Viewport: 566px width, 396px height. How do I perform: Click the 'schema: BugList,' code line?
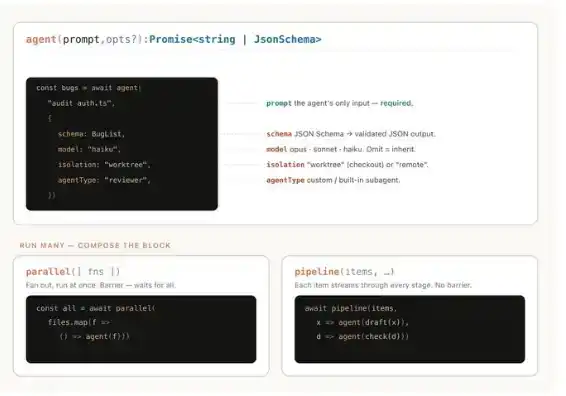tap(91, 134)
